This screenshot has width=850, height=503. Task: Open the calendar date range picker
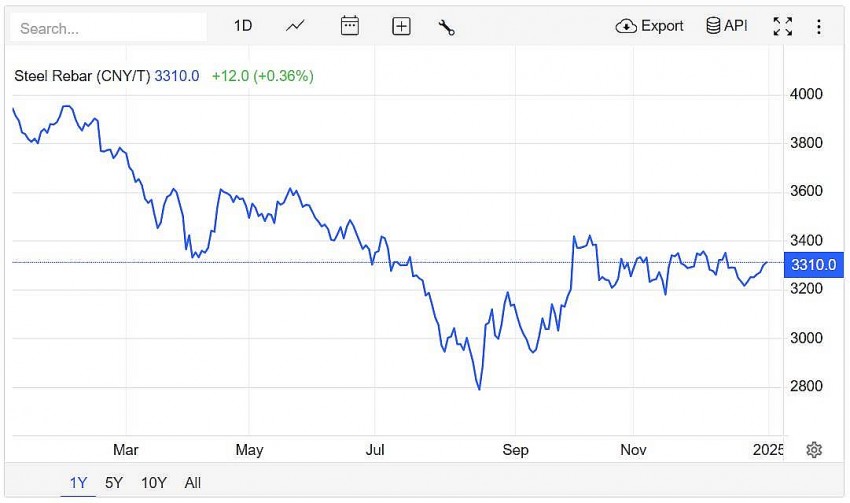click(x=349, y=26)
